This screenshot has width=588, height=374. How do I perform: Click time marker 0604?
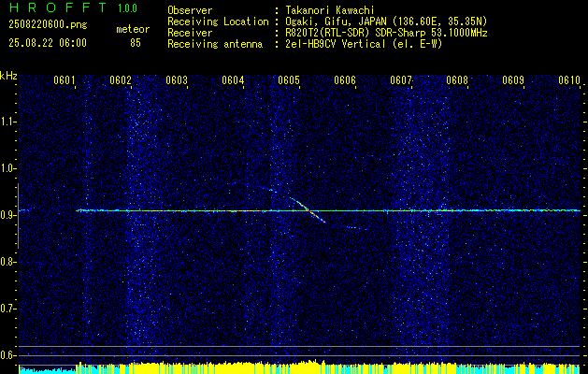233,79
